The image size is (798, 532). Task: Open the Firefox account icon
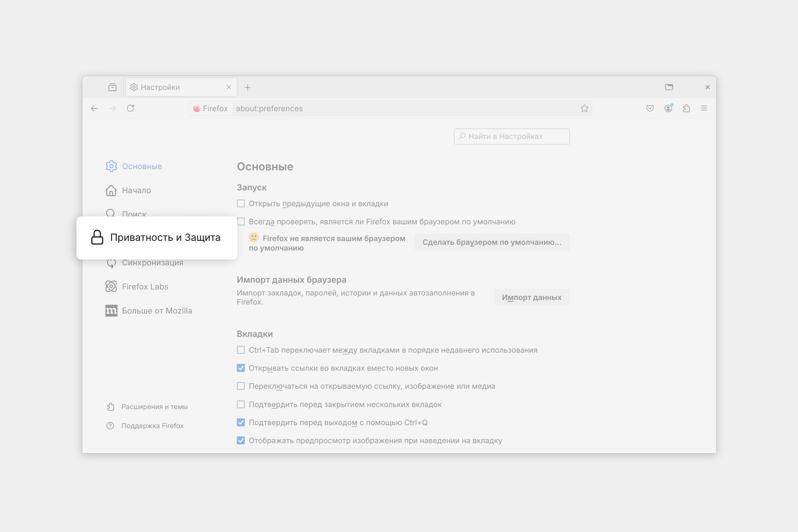(x=668, y=108)
